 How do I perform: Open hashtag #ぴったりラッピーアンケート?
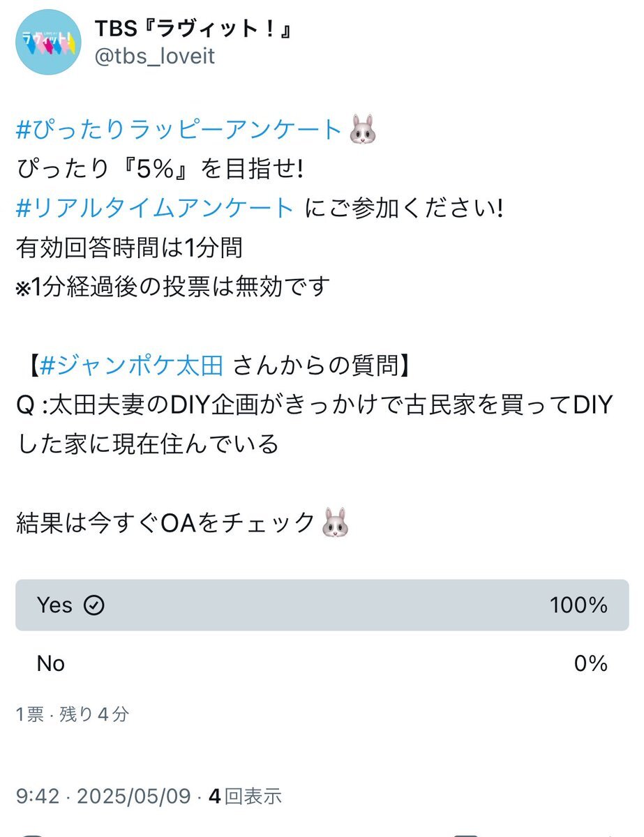[x=179, y=130]
